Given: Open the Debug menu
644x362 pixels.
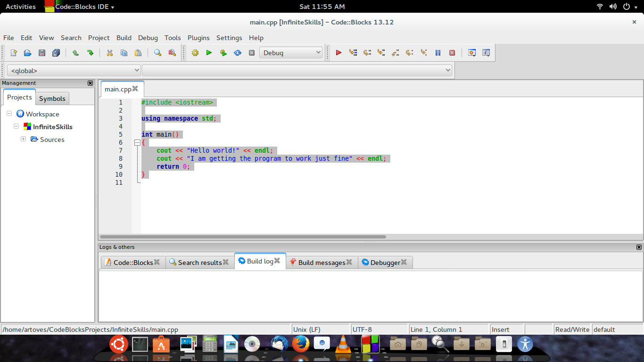Looking at the screenshot, I should click(x=148, y=38).
